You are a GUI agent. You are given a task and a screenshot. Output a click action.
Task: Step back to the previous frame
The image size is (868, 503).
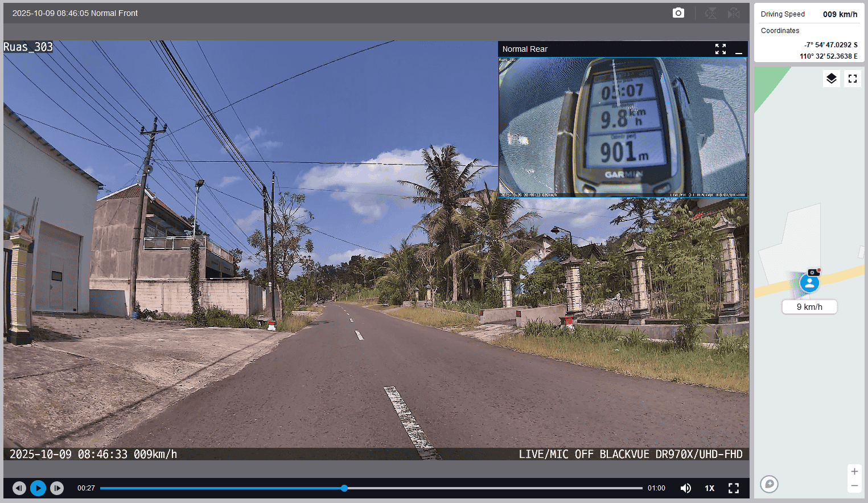click(19, 488)
